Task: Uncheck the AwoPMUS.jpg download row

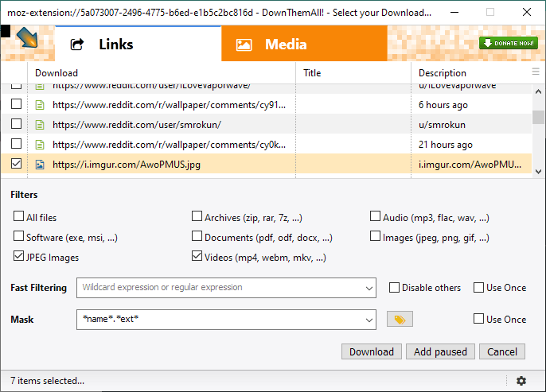Action: pyautogui.click(x=17, y=164)
